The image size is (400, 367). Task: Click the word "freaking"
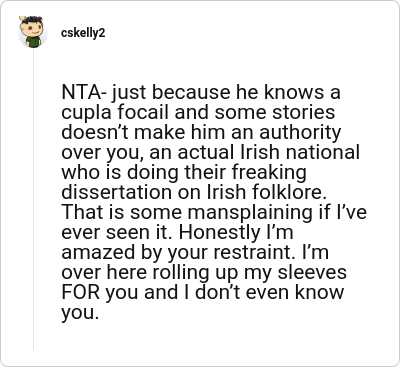click(x=269, y=172)
